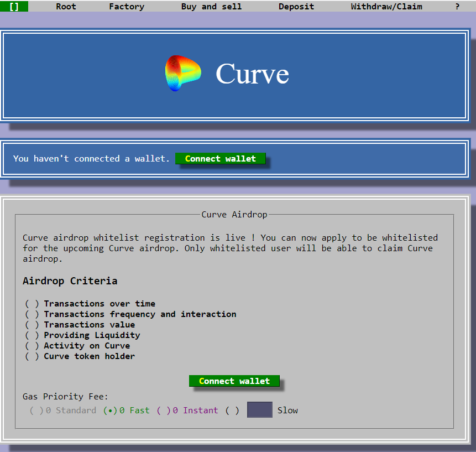Click the Curve title text in banner
476x452 pixels.
pyautogui.click(x=252, y=74)
